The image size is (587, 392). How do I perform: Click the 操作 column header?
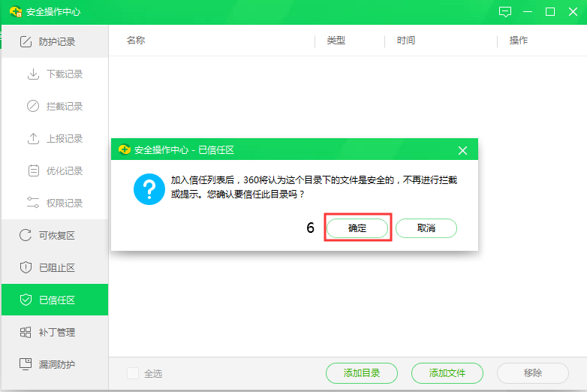[x=519, y=41]
